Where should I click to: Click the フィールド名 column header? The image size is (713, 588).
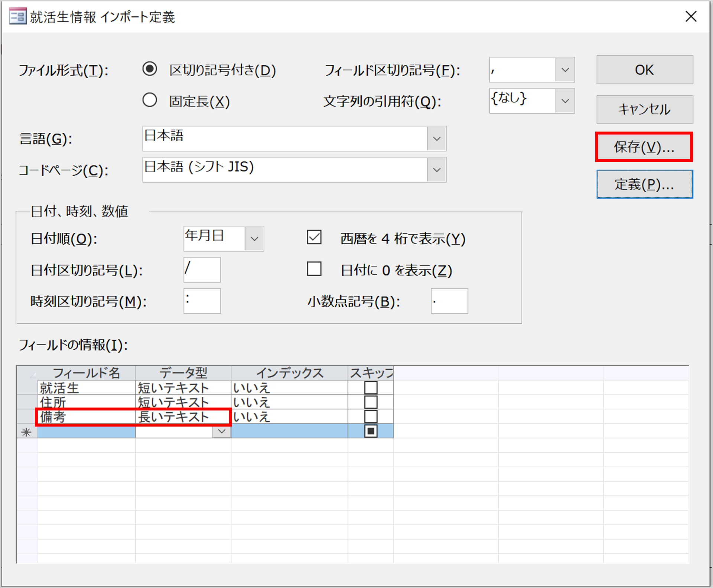87,373
